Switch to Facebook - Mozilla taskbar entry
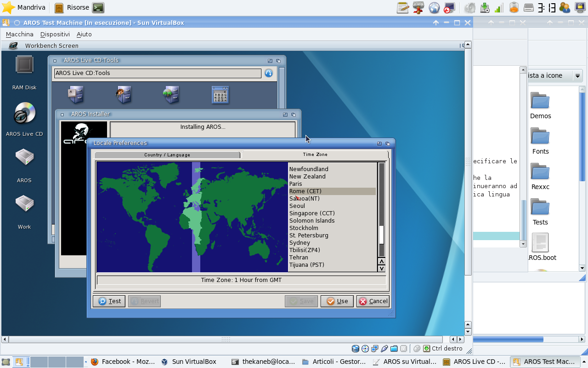This screenshot has height=368, width=588. pos(123,362)
